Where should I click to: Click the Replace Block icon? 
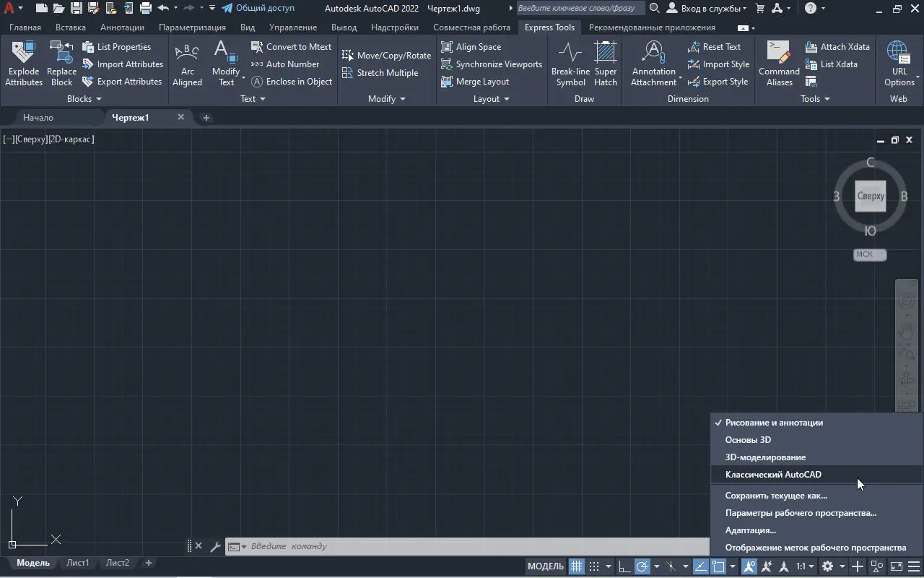pos(61,64)
